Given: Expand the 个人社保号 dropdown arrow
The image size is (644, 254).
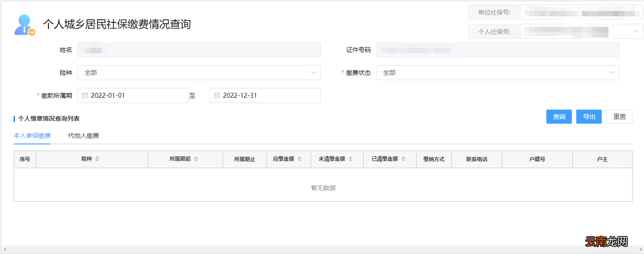Looking at the screenshot, I should (x=635, y=31).
